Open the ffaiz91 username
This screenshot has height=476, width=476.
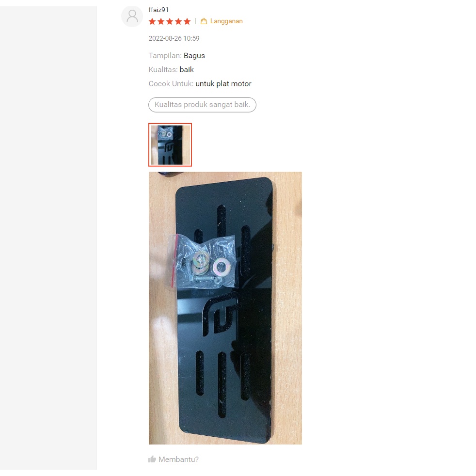[159, 10]
